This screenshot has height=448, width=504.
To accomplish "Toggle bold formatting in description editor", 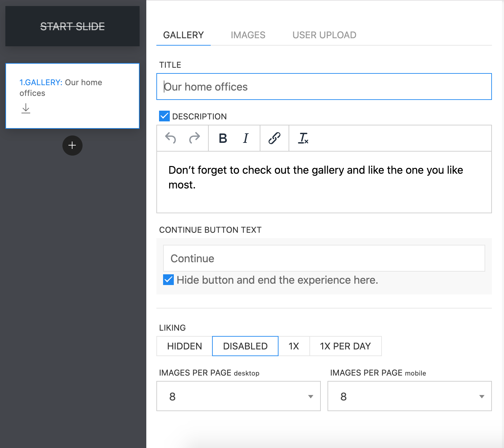I will (223, 138).
